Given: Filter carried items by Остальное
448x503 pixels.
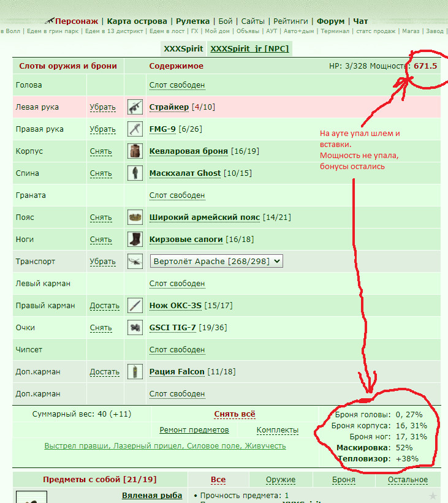Looking at the screenshot, I should tap(408, 480).
